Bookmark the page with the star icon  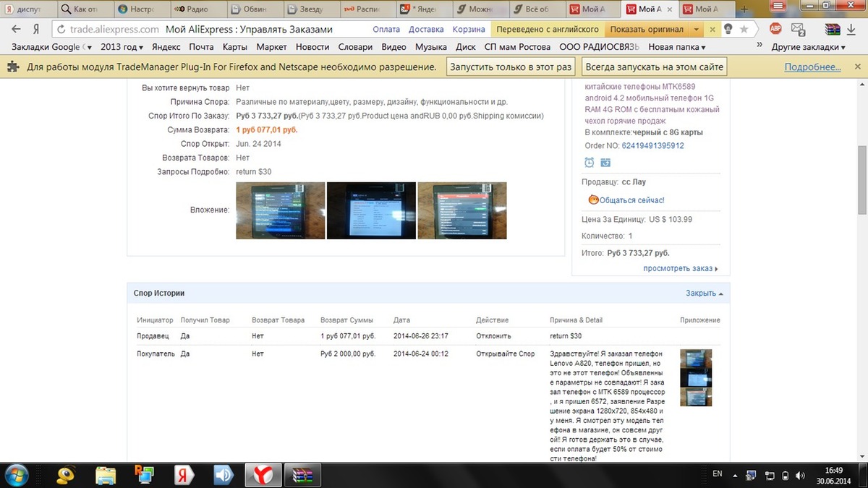point(744,29)
